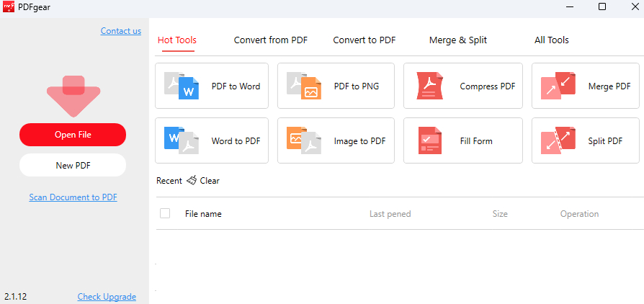Choose the PDF to PNG label

357,86
